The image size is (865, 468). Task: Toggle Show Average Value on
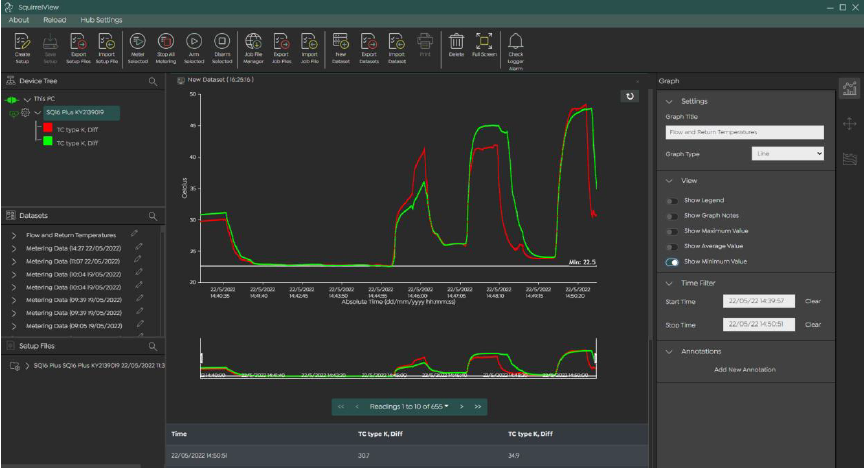pos(672,246)
